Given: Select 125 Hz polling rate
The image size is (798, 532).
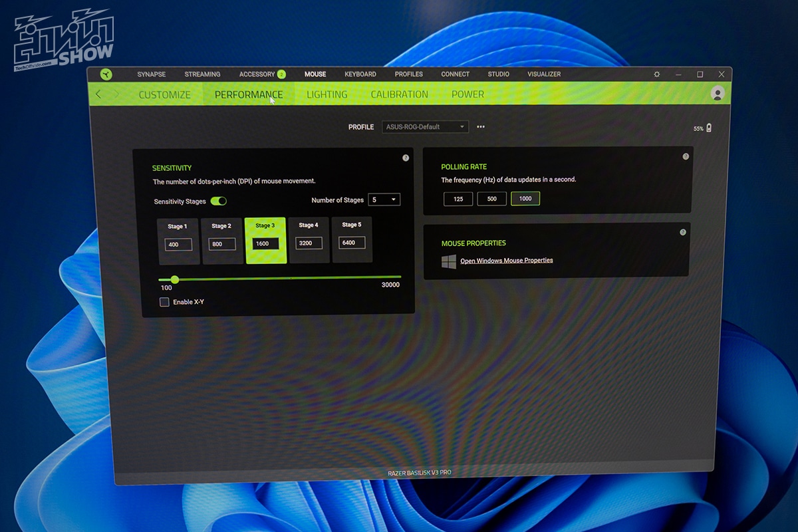Looking at the screenshot, I should [x=458, y=199].
